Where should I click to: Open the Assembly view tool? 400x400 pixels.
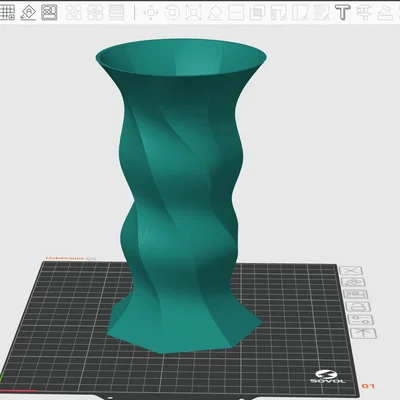coord(385,12)
